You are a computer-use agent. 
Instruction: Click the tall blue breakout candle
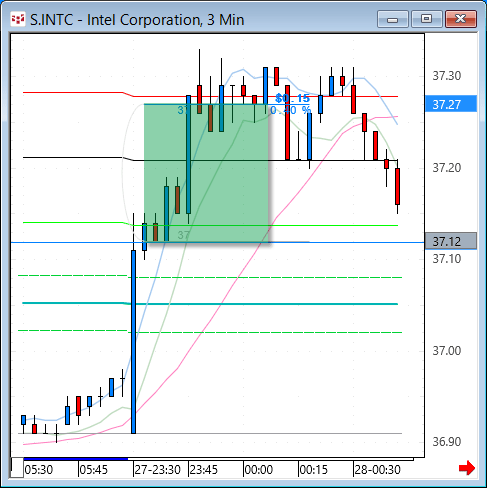[133, 342]
